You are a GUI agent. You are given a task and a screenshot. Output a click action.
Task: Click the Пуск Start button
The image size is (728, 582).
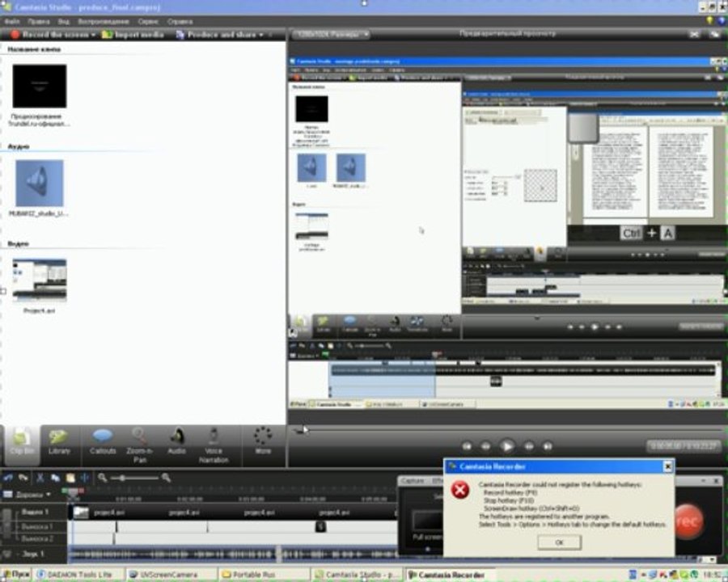click(16, 575)
